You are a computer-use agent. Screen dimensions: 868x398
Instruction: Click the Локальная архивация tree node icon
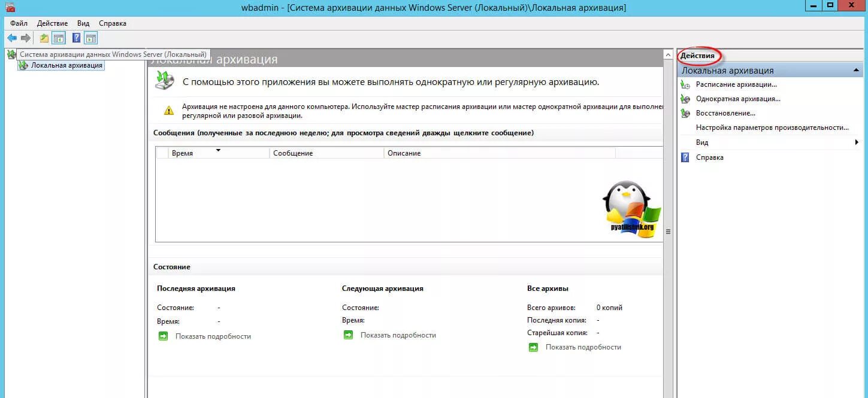tap(23, 65)
